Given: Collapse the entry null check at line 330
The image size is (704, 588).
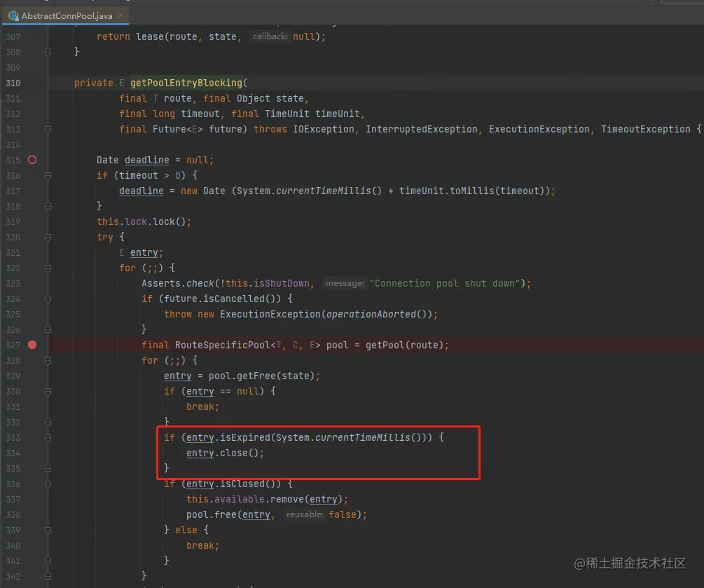Looking at the screenshot, I should pyautogui.click(x=48, y=392).
